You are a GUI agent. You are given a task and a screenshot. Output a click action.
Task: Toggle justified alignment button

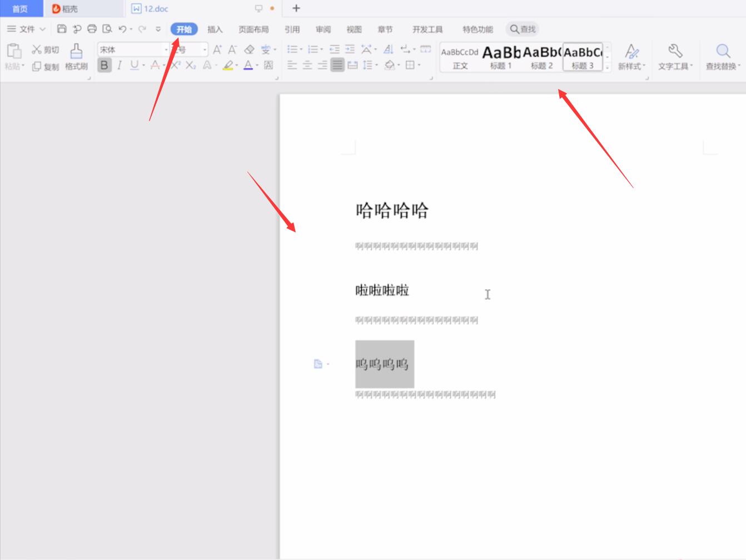tap(337, 65)
